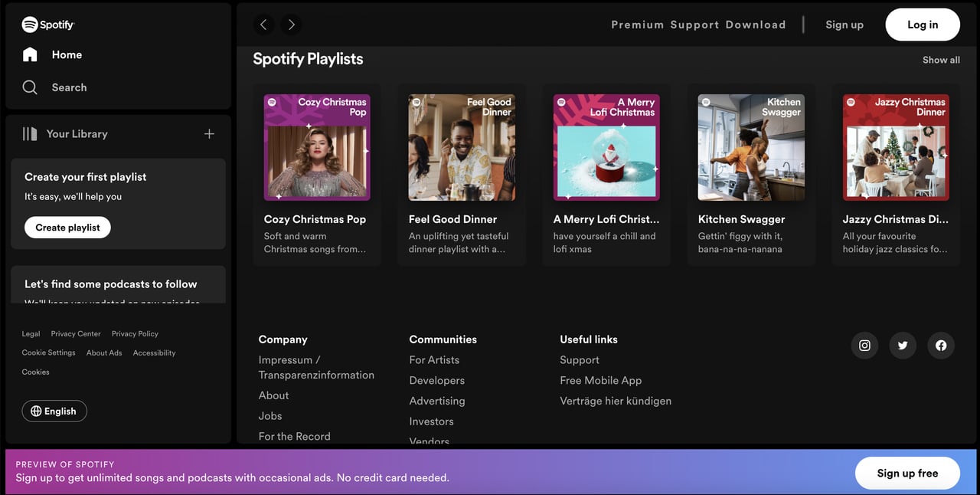
Task: Open Home via house icon
Action: pos(30,54)
